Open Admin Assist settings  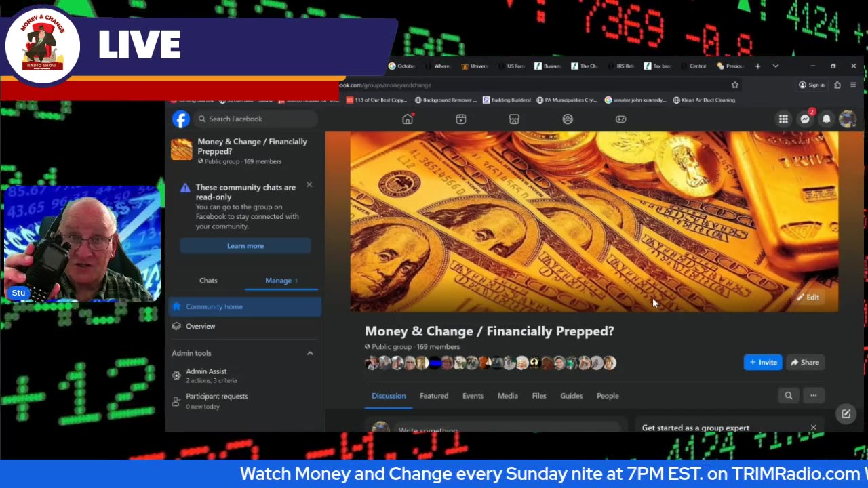[245, 375]
